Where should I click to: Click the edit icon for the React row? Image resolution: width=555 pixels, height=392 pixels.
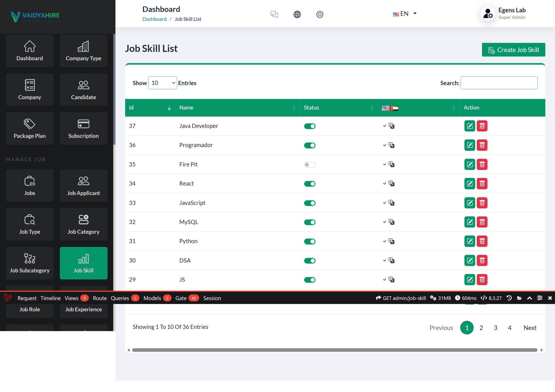pos(469,184)
